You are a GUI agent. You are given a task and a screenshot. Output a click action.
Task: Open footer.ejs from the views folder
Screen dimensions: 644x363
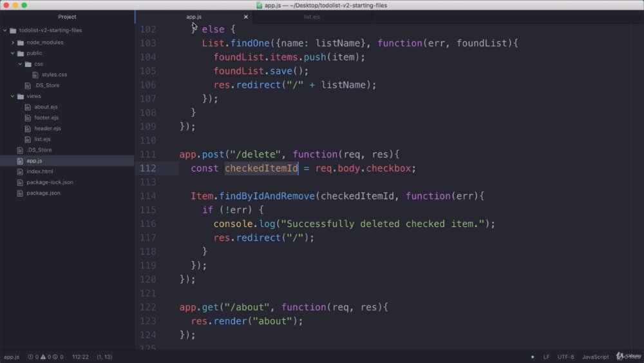[x=46, y=117]
